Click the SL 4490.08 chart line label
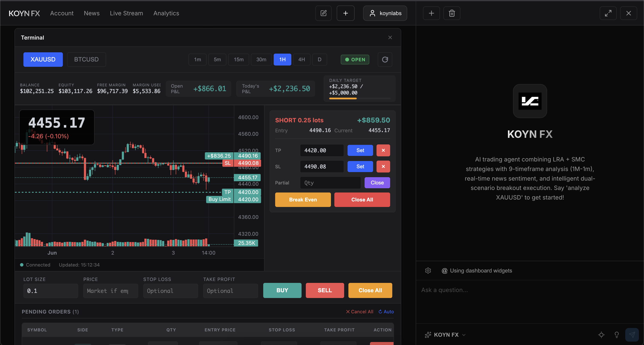 242,163
